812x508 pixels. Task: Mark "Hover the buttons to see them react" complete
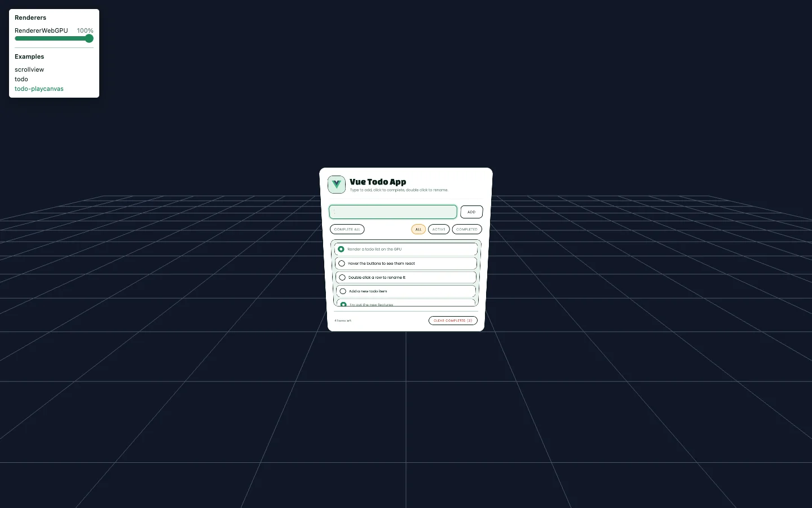click(342, 263)
